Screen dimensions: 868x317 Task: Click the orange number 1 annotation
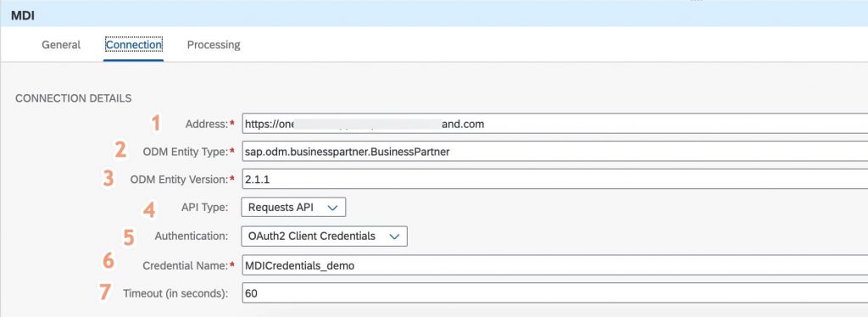click(x=157, y=123)
